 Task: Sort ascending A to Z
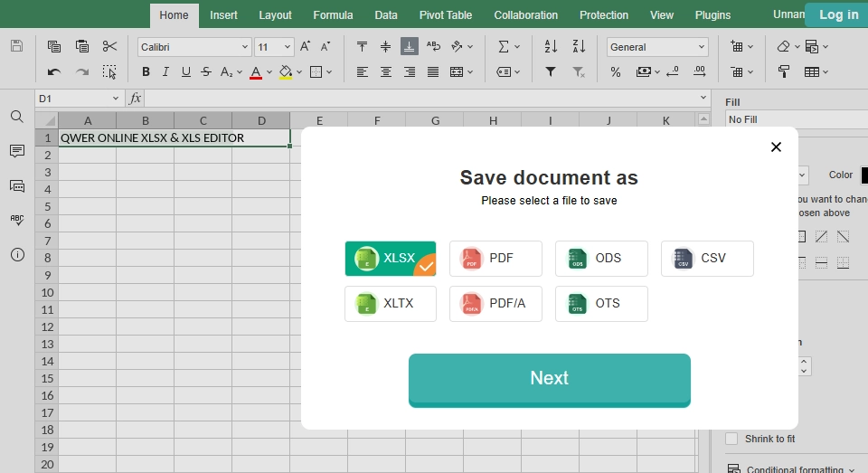click(551, 46)
